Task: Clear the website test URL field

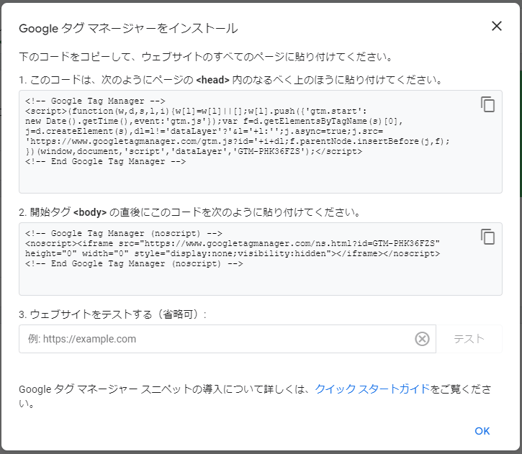Action: click(422, 339)
